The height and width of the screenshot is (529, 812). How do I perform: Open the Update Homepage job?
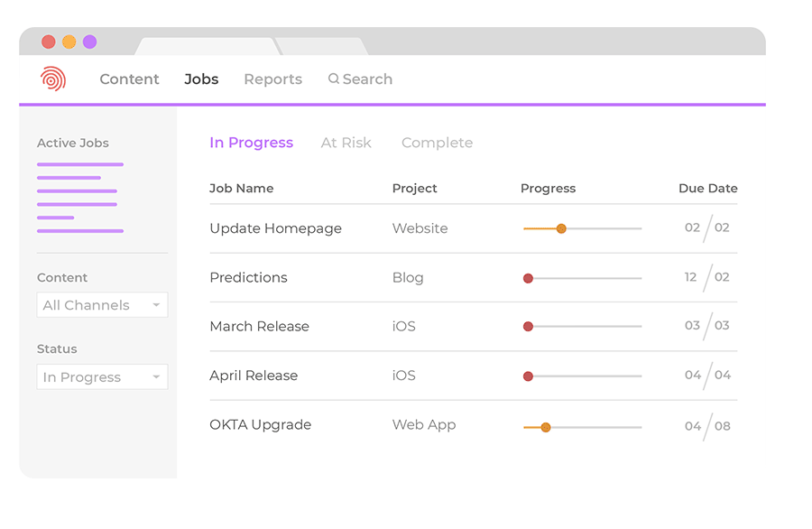(x=275, y=228)
